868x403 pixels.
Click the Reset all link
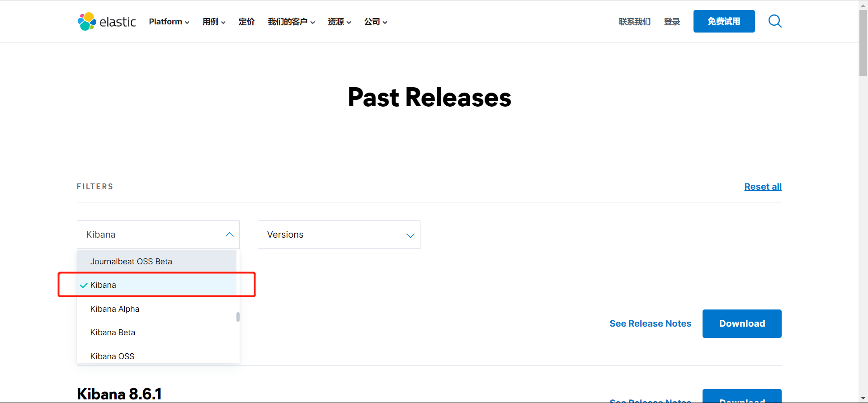(763, 187)
